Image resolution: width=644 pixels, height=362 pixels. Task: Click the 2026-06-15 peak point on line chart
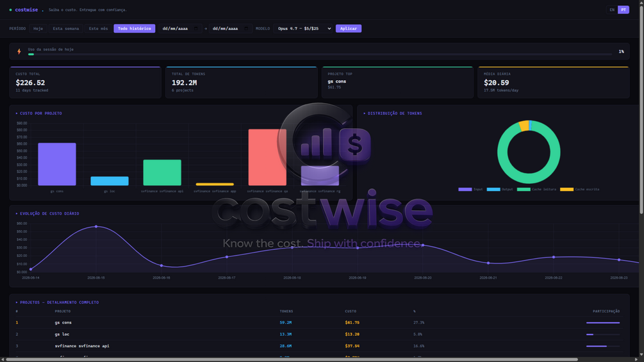[x=96, y=227]
